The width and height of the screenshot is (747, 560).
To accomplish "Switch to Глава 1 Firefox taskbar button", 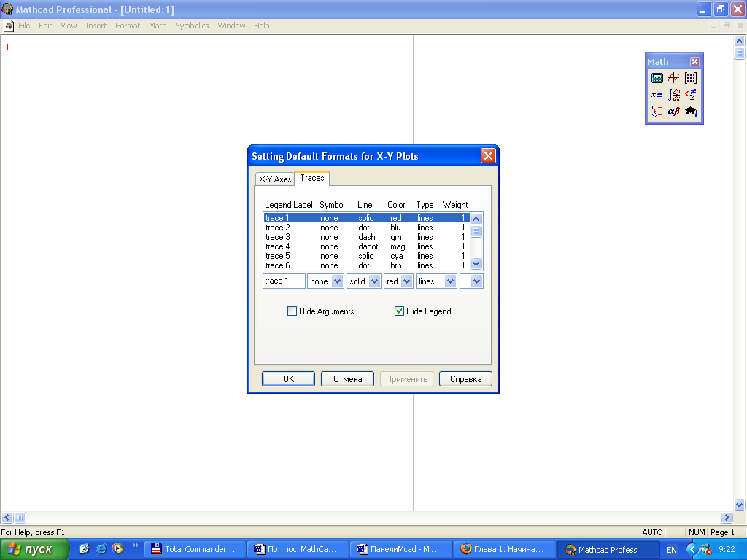I will point(505,549).
